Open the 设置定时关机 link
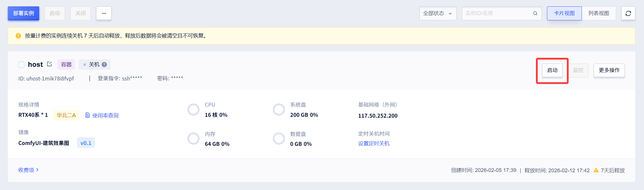Viewport: 644px width, 190px height. coord(374,144)
